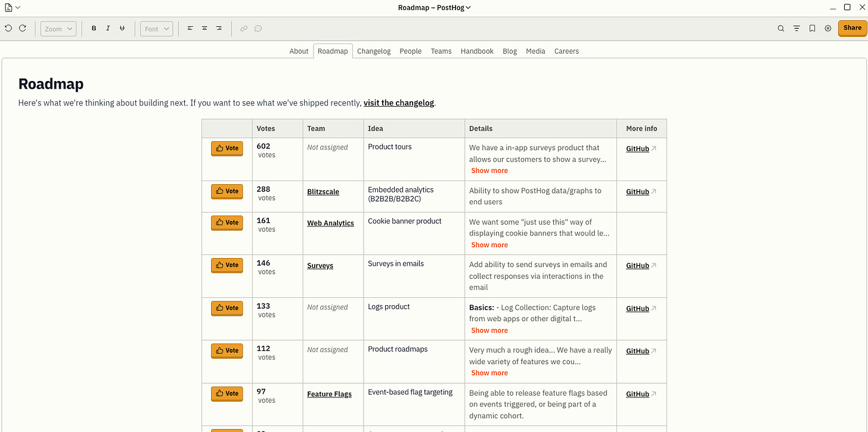Show more details for Product tours
Image resolution: width=868 pixels, height=432 pixels.
tap(489, 170)
